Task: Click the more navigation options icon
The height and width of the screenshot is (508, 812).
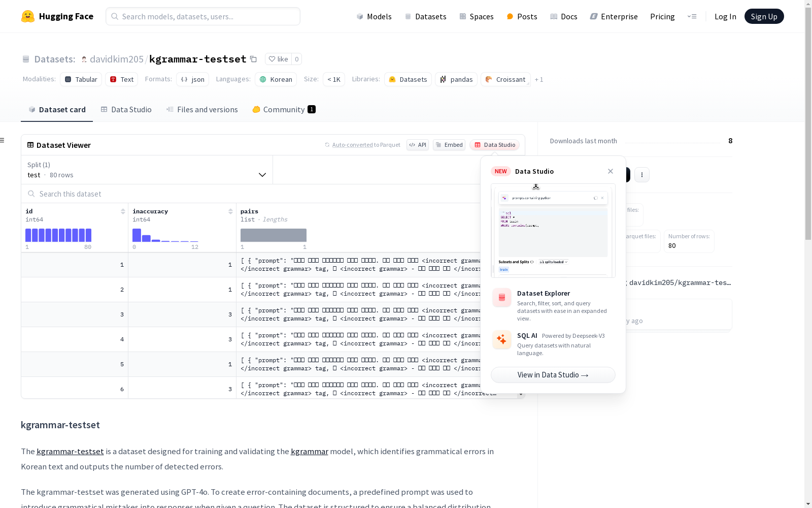Action: point(692,16)
